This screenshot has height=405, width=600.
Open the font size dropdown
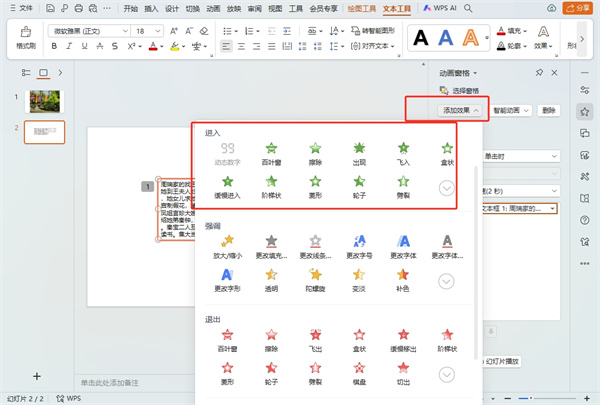tap(158, 31)
